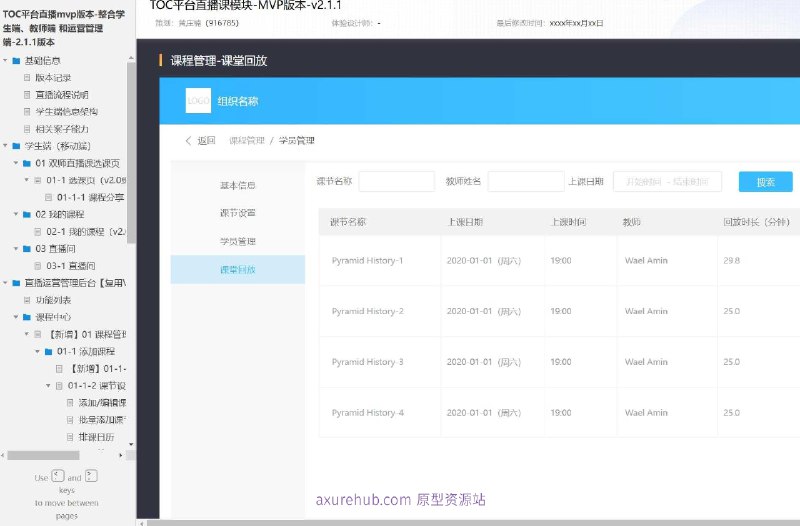Screen dimensions: 800x526
Task: Click the sitemap vertical scrollbar
Action: tap(131, 153)
